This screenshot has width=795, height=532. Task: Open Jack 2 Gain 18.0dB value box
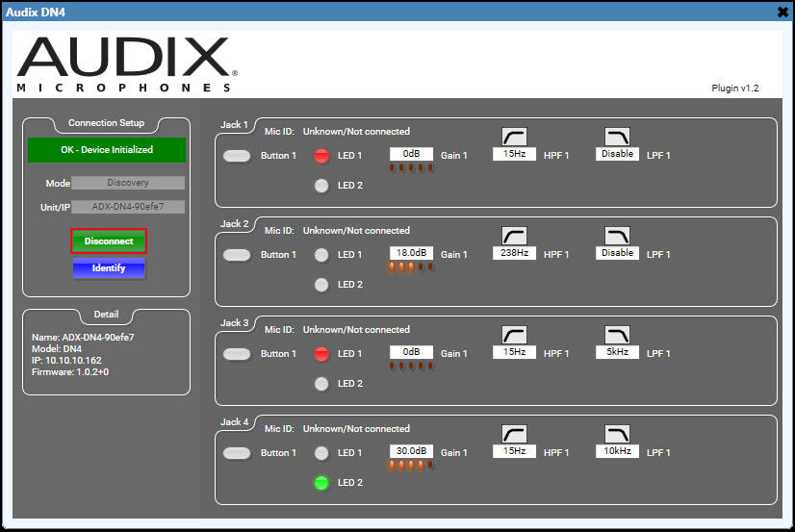pos(411,253)
